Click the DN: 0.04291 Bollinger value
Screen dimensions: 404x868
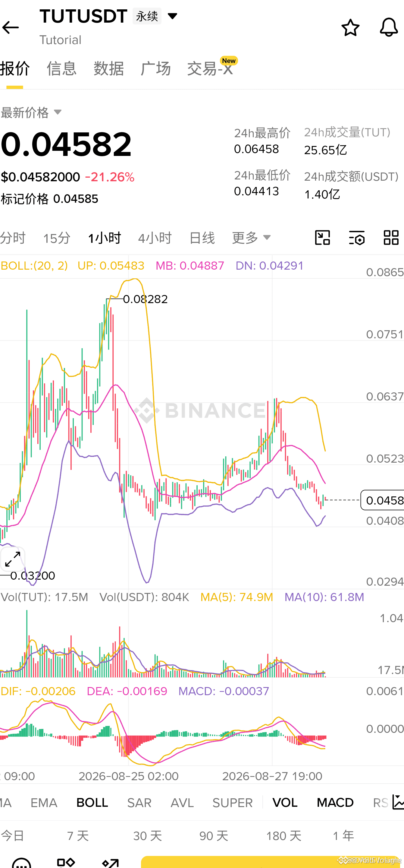269,266
